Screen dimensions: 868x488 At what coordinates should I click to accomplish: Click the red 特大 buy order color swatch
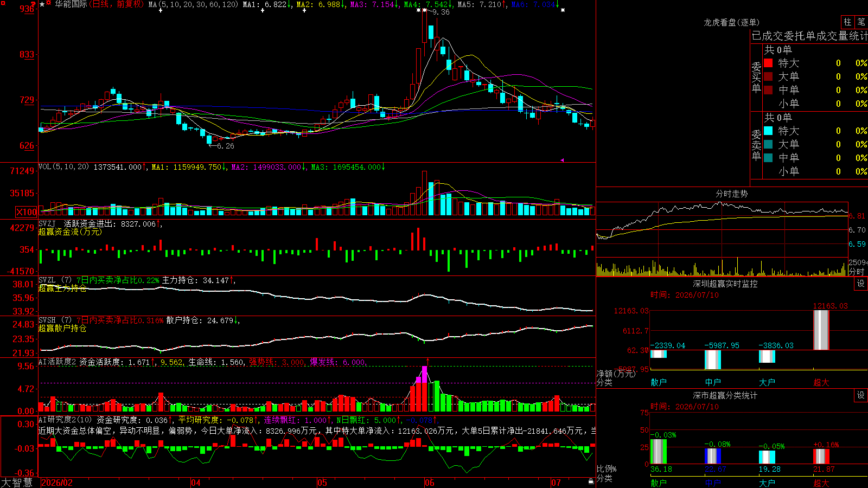pyautogui.click(x=768, y=63)
